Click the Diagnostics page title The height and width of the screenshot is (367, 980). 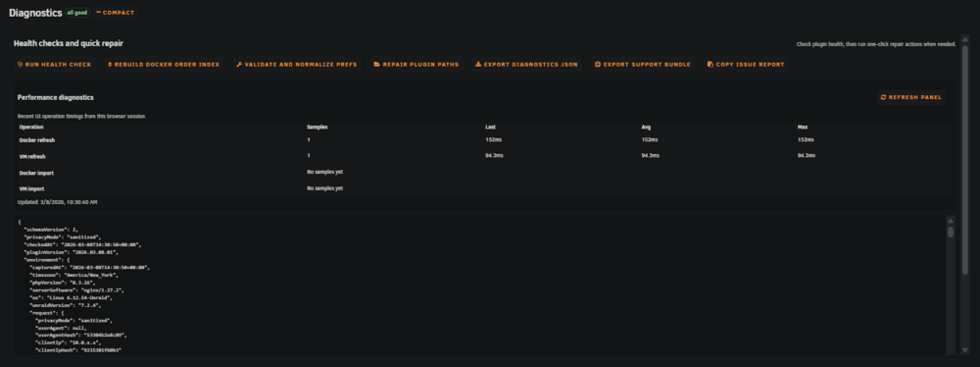pyautogui.click(x=35, y=13)
